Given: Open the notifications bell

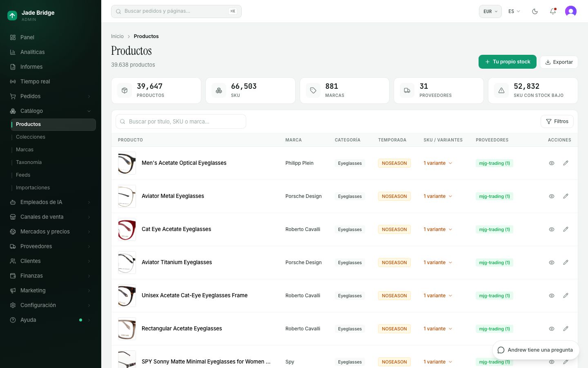Looking at the screenshot, I should pos(553,11).
